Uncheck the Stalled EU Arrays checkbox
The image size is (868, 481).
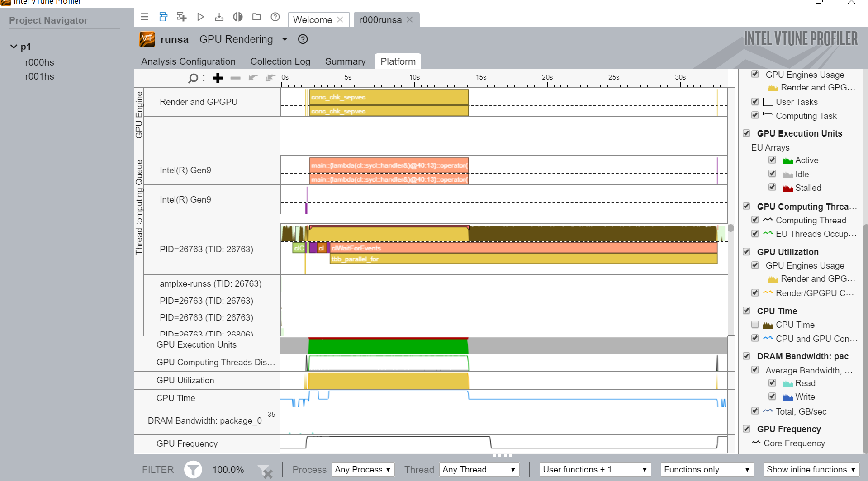(772, 187)
